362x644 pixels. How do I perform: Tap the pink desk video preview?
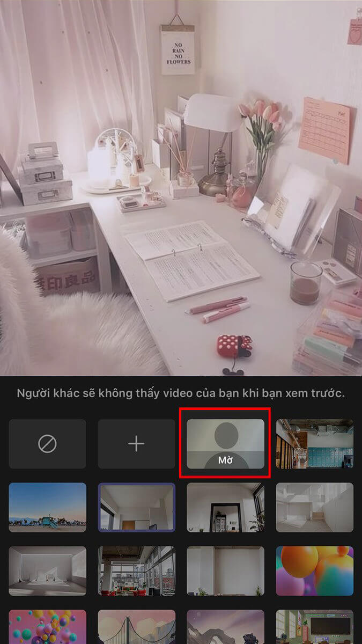[181, 188]
